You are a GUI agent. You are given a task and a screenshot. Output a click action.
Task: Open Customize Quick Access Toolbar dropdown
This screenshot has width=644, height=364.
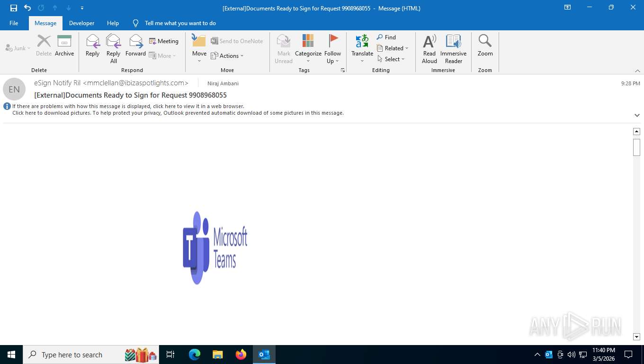pyautogui.click(x=82, y=8)
